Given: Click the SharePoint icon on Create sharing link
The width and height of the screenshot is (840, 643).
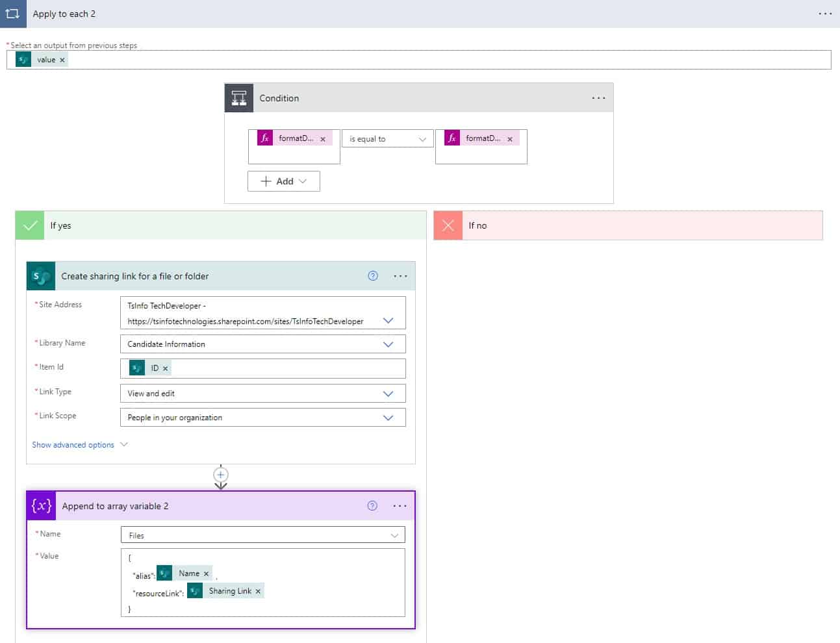Looking at the screenshot, I should (40, 275).
